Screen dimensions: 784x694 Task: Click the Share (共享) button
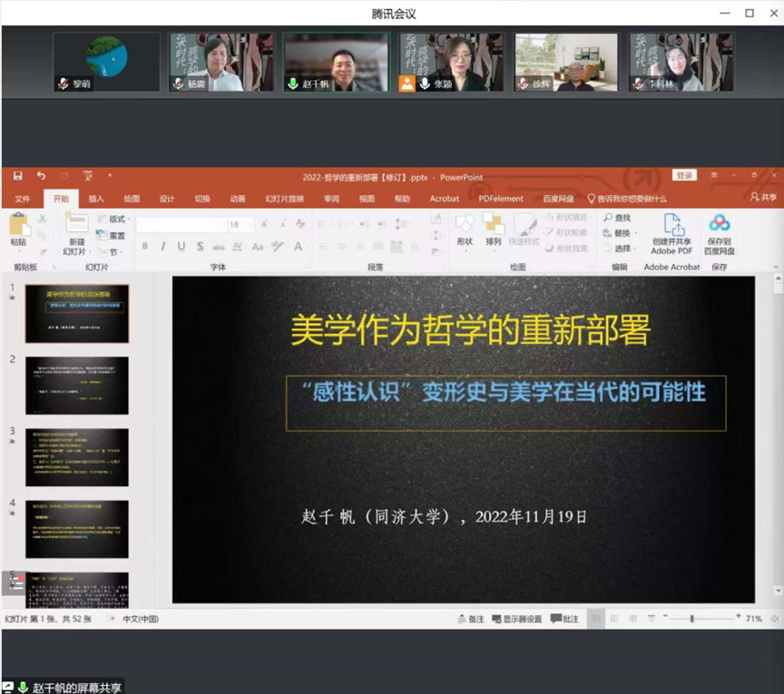[763, 198]
